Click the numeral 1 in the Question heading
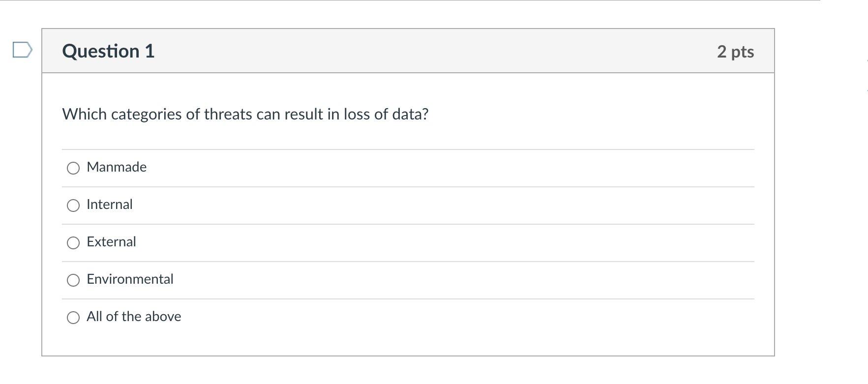Image resolution: width=868 pixels, height=384 pixels. tap(150, 51)
